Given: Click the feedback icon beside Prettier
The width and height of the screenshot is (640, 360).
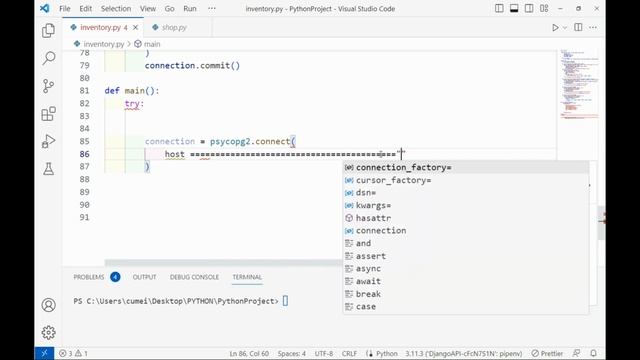Looking at the screenshot, I should tap(576, 353).
